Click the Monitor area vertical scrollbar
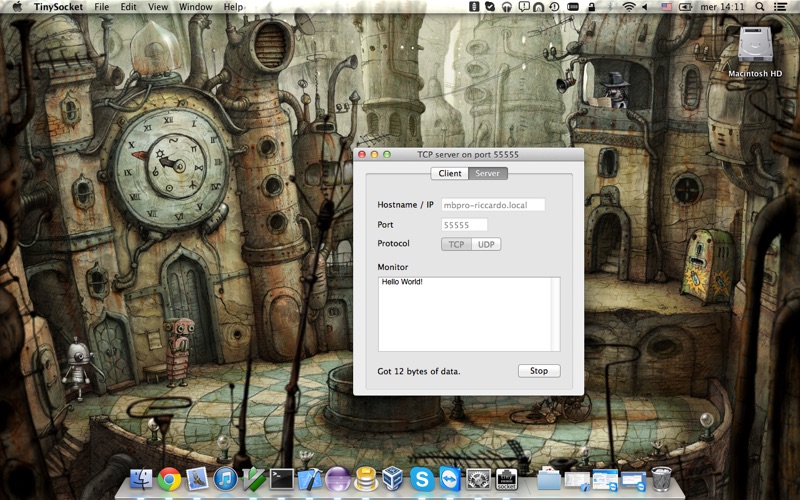Viewport: 800px width, 500px height. click(x=555, y=314)
